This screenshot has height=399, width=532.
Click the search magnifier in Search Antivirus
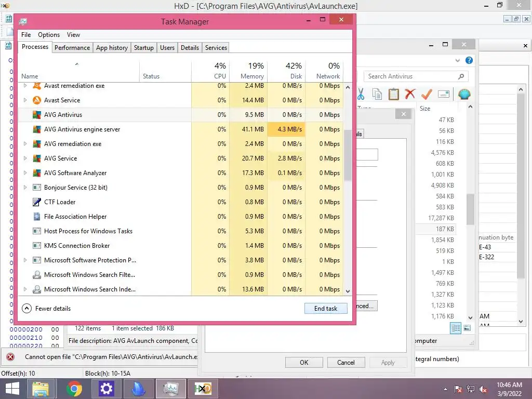(x=461, y=76)
